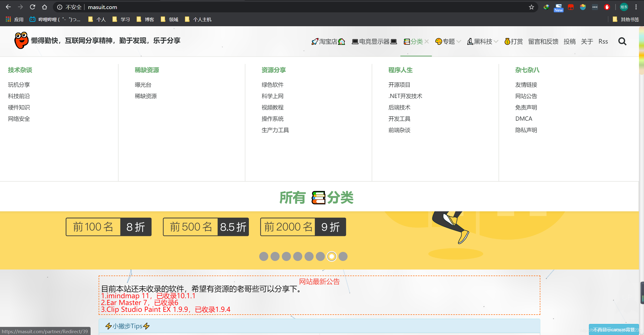Open the 友情链接 link
Image resolution: width=644 pixels, height=335 pixels.
[526, 85]
